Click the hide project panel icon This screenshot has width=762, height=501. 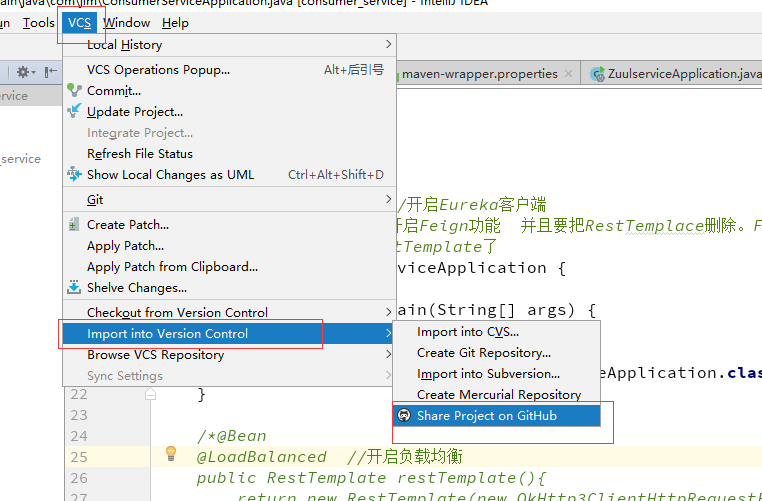51,72
